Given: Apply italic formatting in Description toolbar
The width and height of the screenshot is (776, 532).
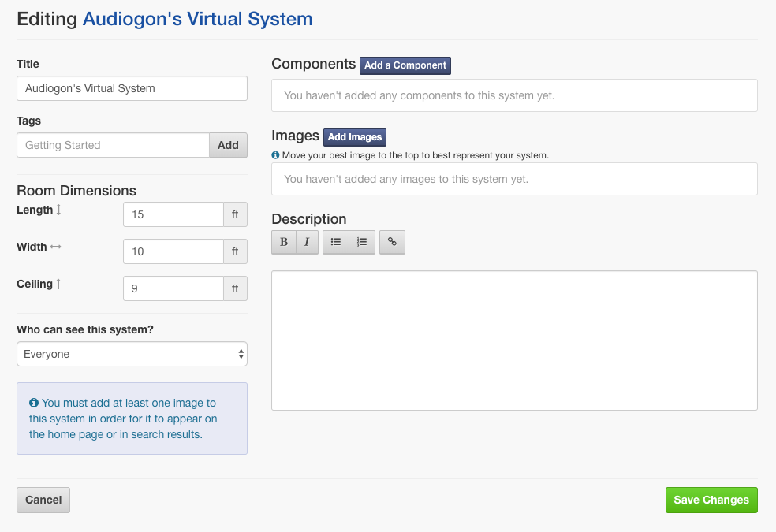Looking at the screenshot, I should pyautogui.click(x=308, y=242).
